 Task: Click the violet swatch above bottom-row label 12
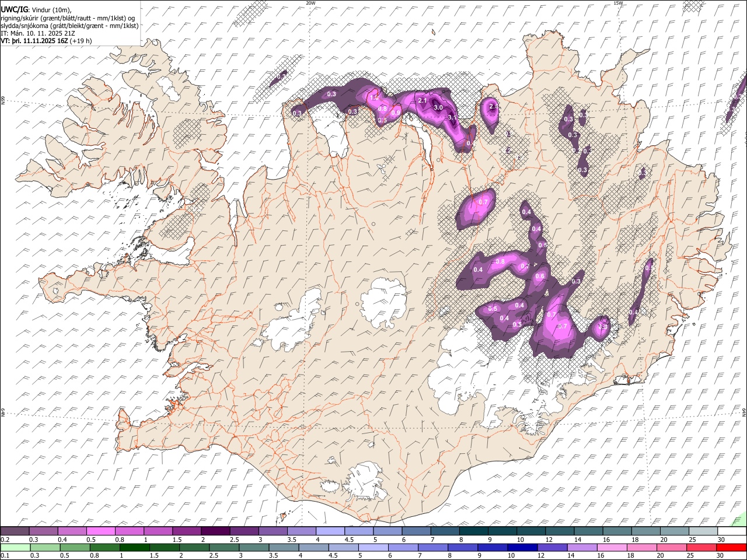click(551, 547)
